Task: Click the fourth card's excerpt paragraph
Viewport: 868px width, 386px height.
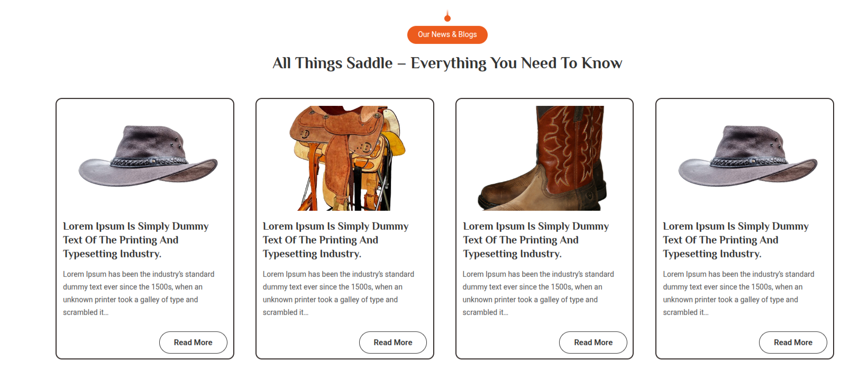Action: click(x=738, y=293)
